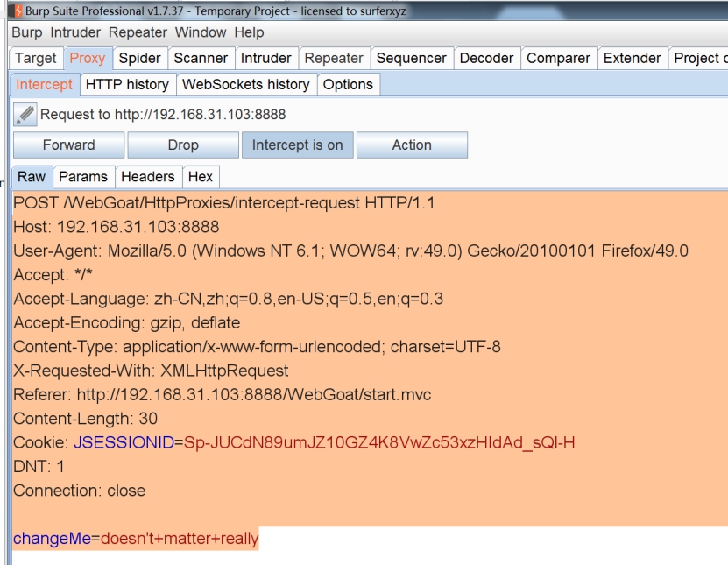Click the Accept-Language header line
This screenshot has height=565, width=728.
click(228, 299)
